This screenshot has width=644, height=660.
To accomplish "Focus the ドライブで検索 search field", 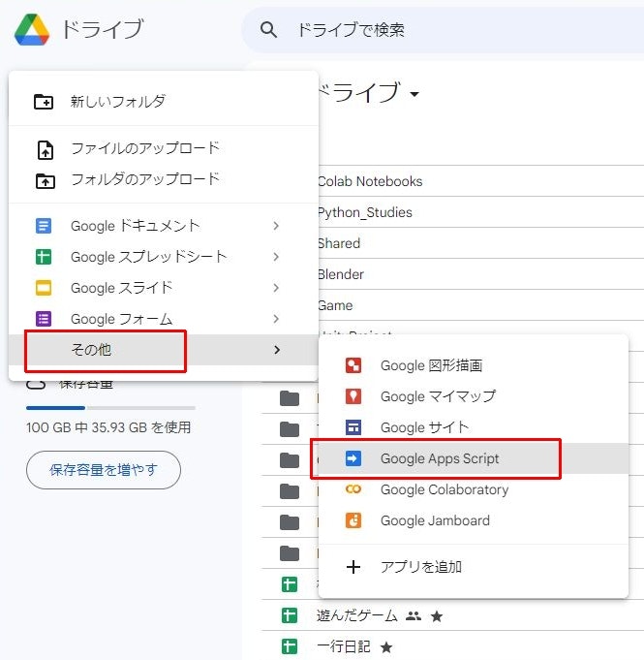I will point(443,30).
